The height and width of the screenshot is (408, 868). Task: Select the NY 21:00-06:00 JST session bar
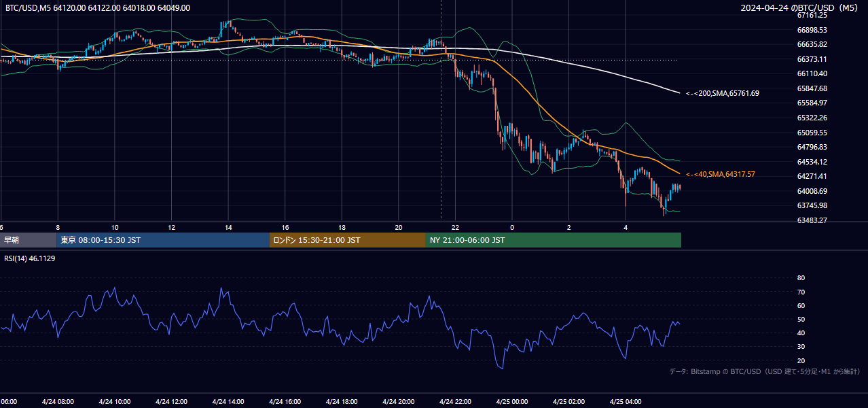coord(553,240)
